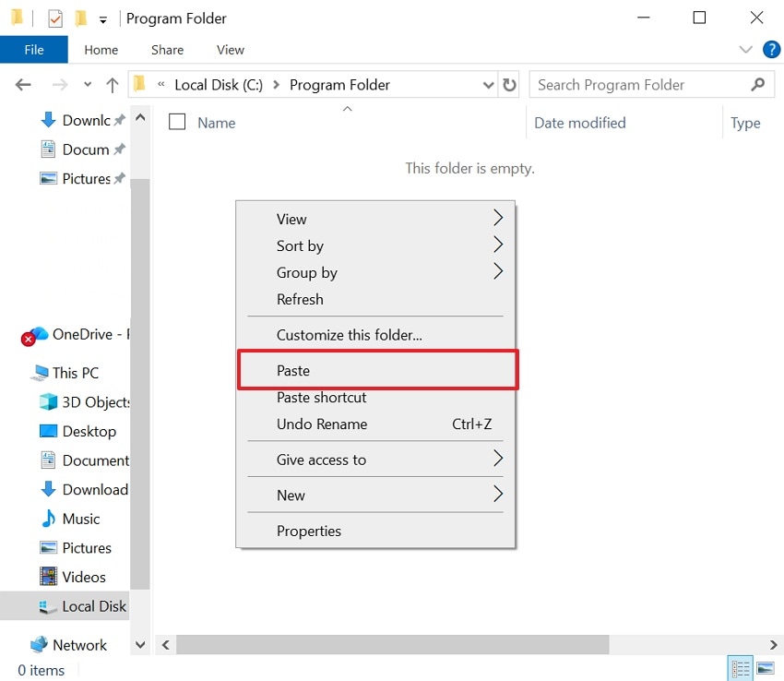The height and width of the screenshot is (681, 784).
Task: Switch to large thumbnails view in the status bar
Action: (766, 666)
